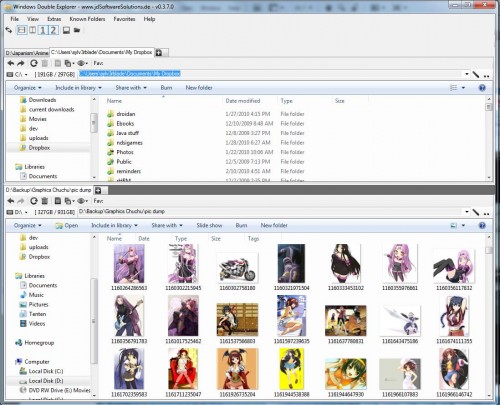The height and width of the screenshot is (405, 500).
Task: Click Slide show in the lower explorer bar
Action: pyautogui.click(x=209, y=225)
